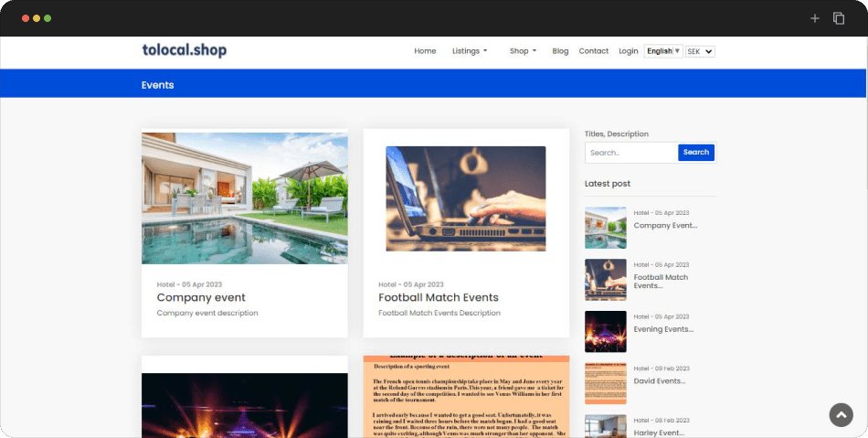
Task: Expand the Listings dropdown menu
Action: point(470,51)
